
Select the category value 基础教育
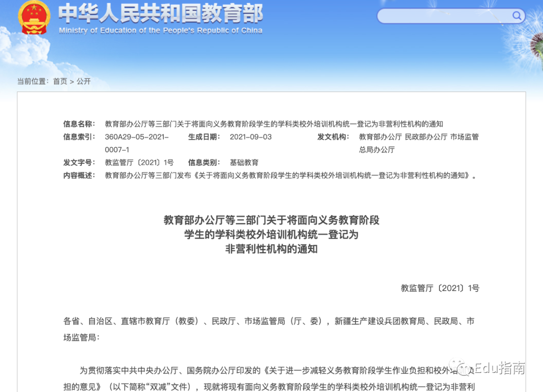pyautogui.click(x=244, y=162)
